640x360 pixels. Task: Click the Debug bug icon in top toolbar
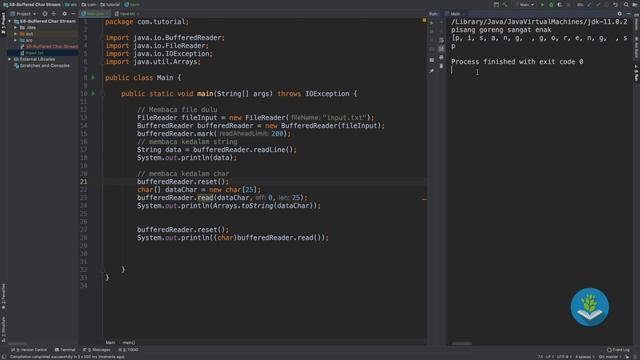pyautogui.click(x=551, y=4)
